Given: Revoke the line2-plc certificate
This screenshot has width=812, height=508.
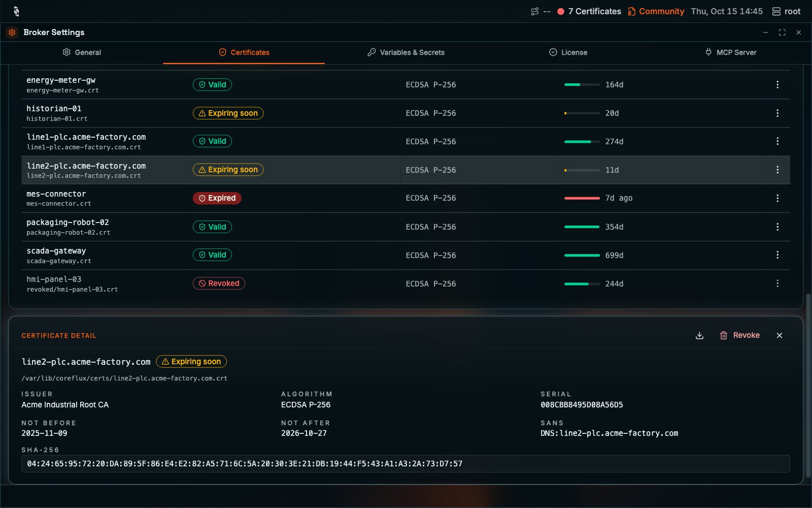Looking at the screenshot, I should [x=739, y=335].
